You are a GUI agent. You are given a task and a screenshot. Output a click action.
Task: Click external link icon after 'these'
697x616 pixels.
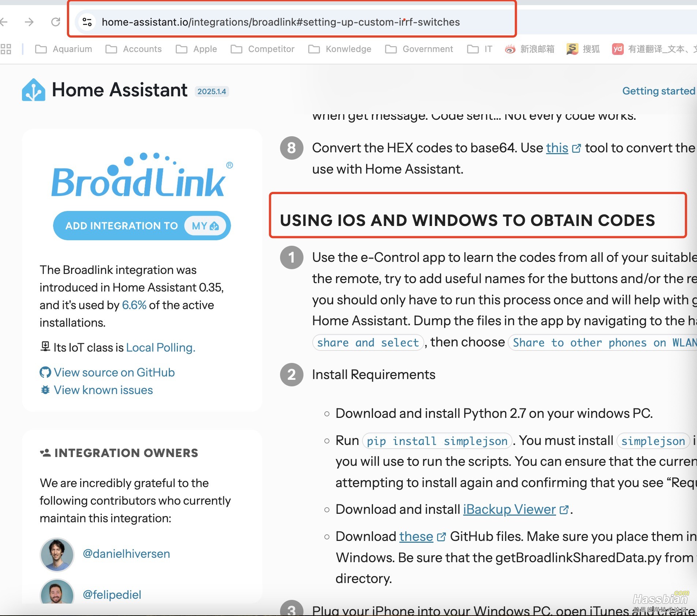click(441, 537)
